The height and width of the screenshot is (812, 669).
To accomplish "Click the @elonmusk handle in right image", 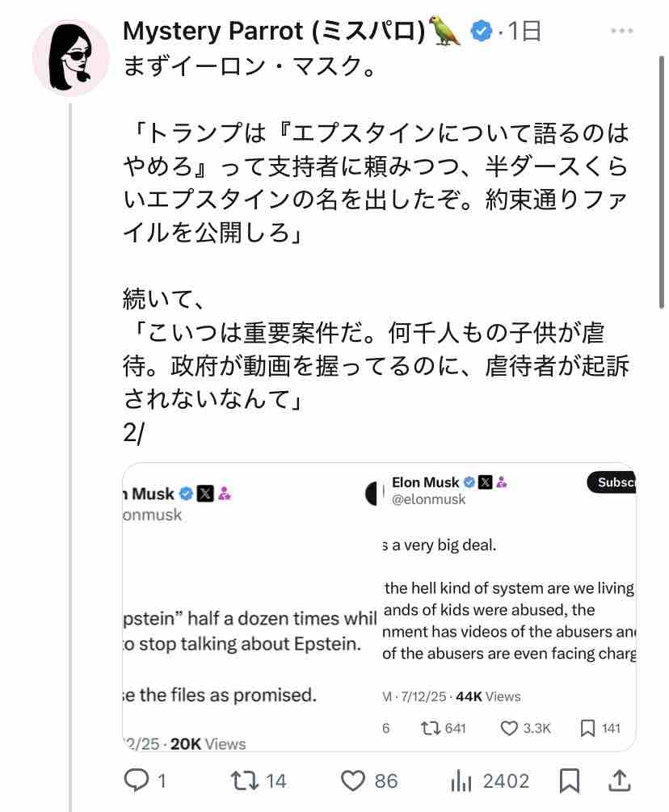I will tap(428, 499).
